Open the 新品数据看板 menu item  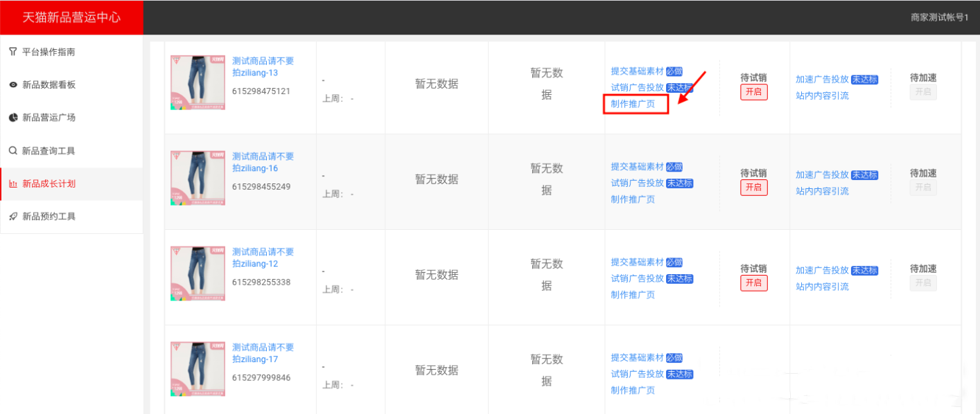(49, 85)
